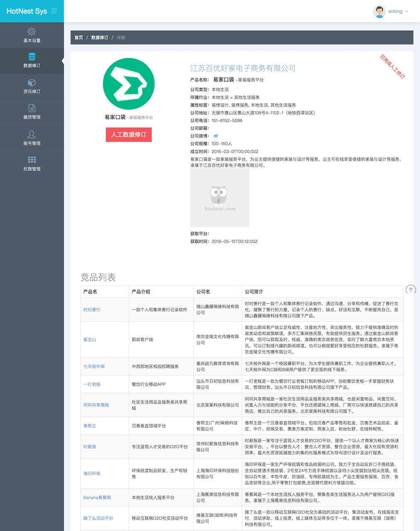
Task: Open 权限管理 grid icon in sidebar
Action: coord(32,160)
